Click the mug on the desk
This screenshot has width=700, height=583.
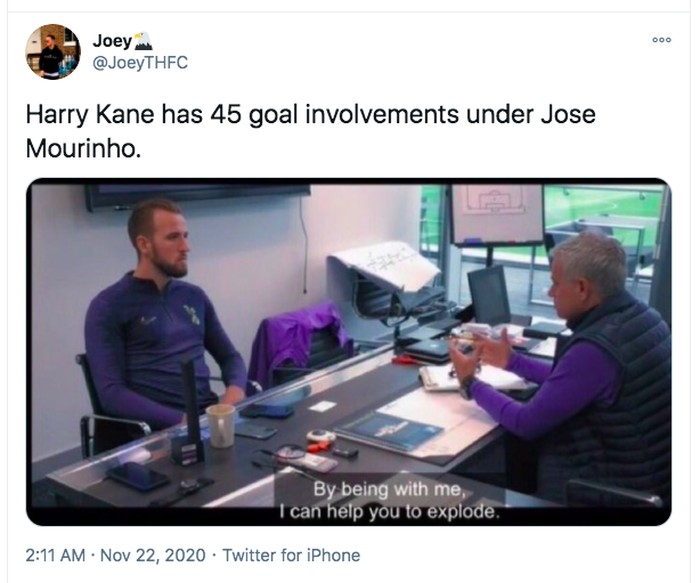tap(220, 425)
